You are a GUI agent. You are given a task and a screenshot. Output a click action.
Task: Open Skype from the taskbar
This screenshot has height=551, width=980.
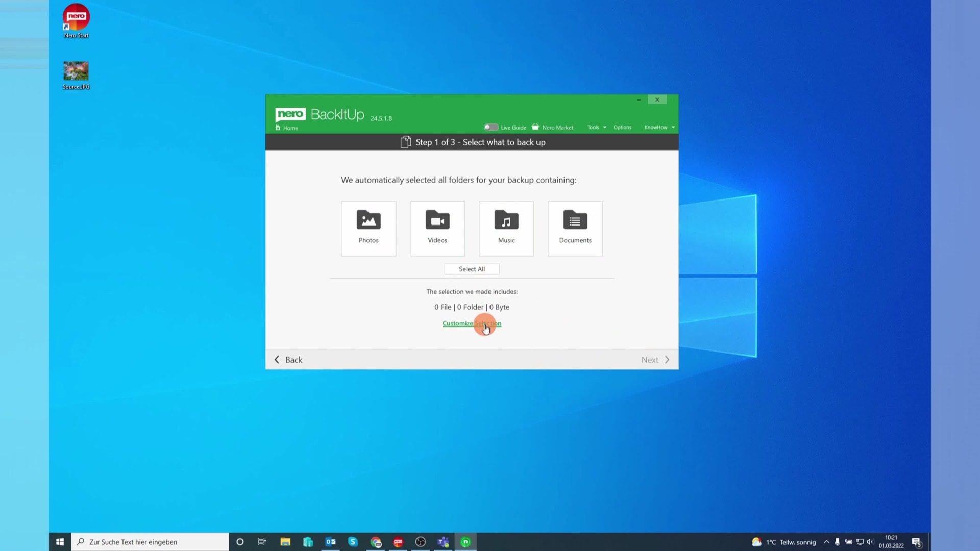353,542
